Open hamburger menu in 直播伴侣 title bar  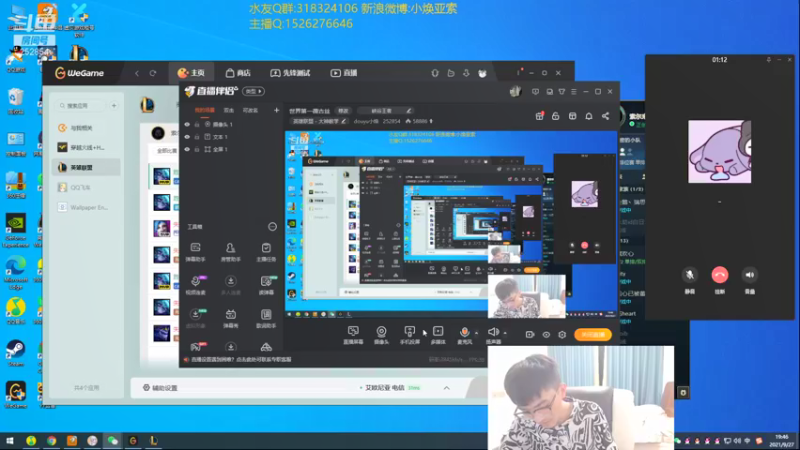574,92
